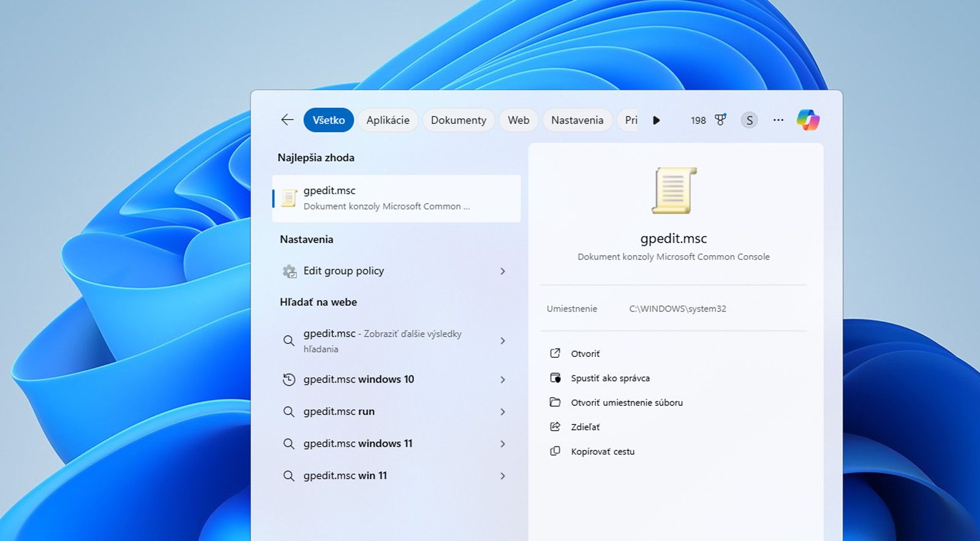
Task: Click the Umiestnenie label in the preview pane
Action: coord(571,308)
